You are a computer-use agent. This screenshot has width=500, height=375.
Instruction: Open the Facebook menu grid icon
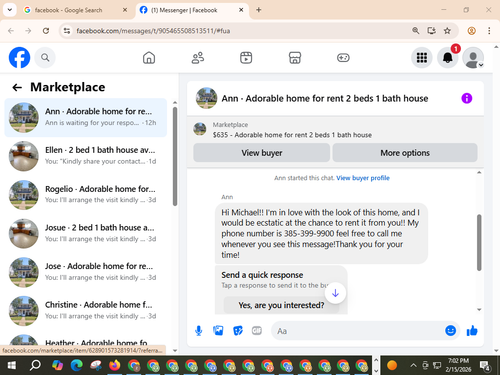[x=422, y=58]
